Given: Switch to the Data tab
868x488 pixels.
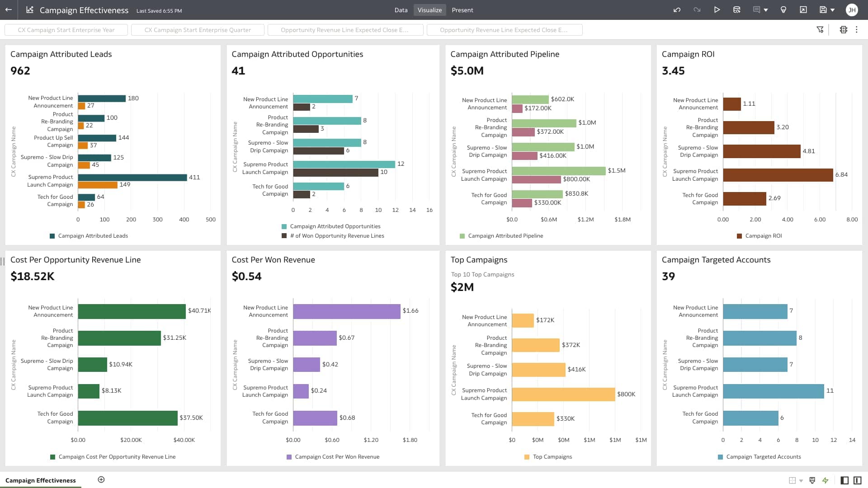Looking at the screenshot, I should [401, 9].
